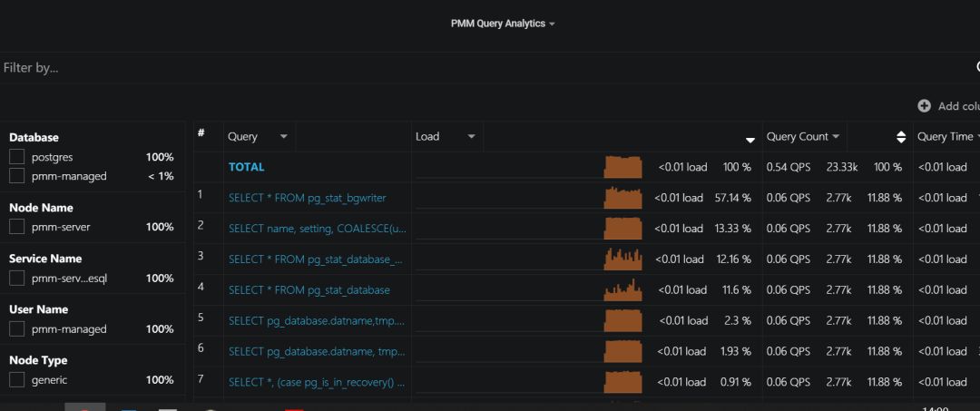Open the SELECT * FROM pg_stat_bgwriter query

click(x=308, y=198)
